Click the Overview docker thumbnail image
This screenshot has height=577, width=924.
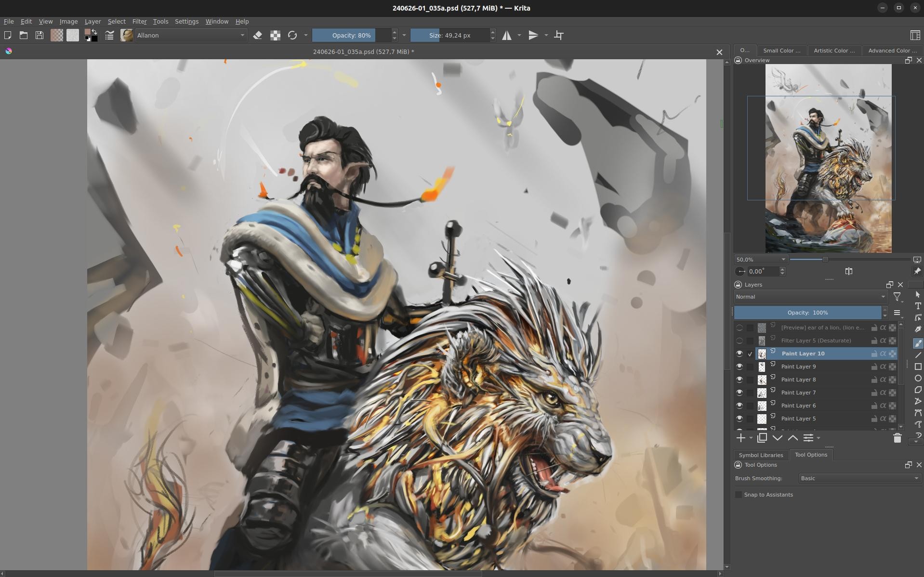[828, 158]
